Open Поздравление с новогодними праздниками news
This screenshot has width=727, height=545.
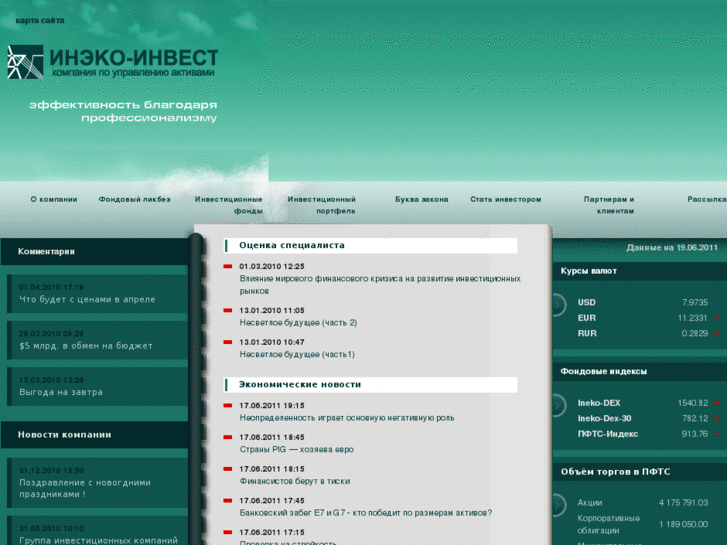tap(85, 488)
